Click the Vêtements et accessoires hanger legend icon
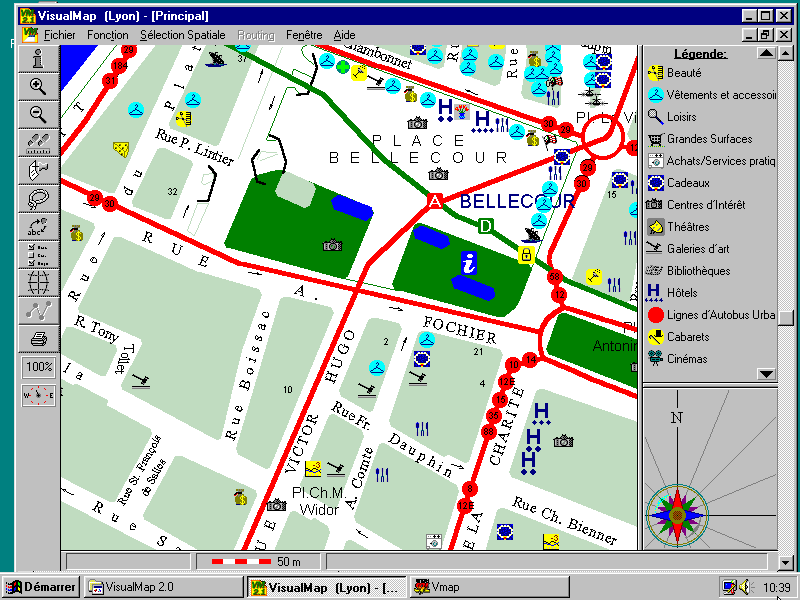Screen dimensions: 800x600 point(655,95)
